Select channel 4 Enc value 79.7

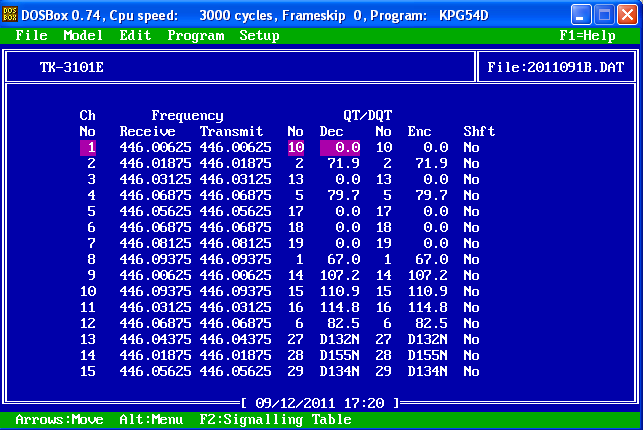coord(431,196)
